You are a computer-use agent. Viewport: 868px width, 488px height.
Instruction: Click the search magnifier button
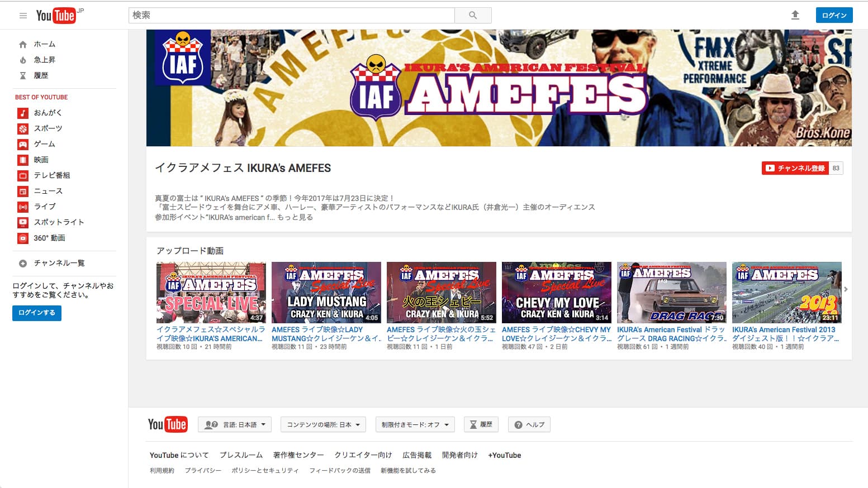point(473,16)
